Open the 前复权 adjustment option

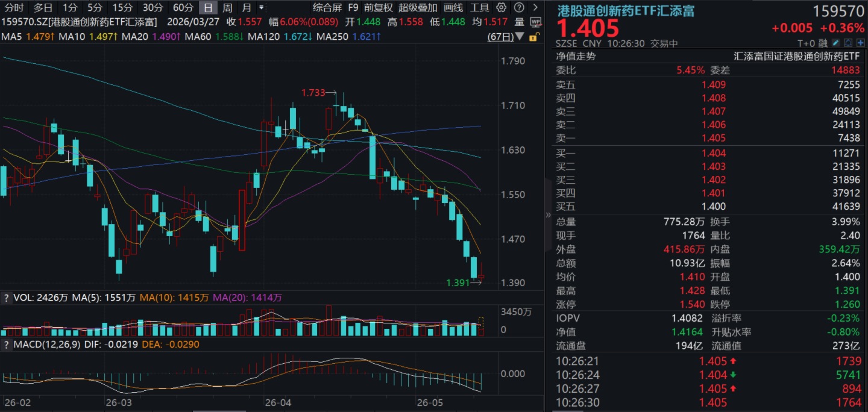(379, 8)
